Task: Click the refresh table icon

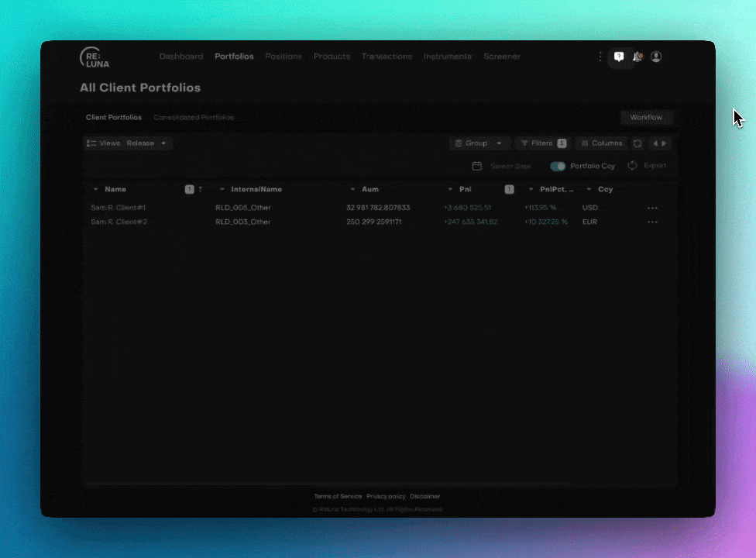Action: (637, 143)
